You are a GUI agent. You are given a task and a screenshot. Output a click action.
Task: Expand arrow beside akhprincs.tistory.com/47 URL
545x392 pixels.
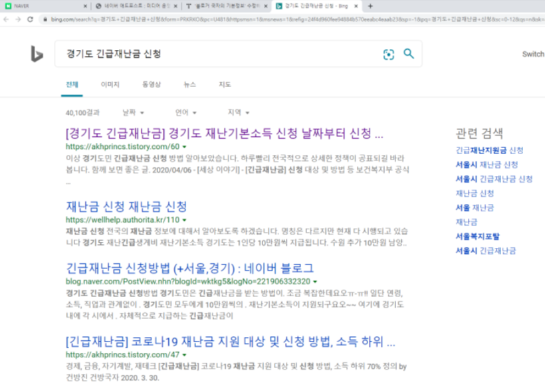point(185,355)
